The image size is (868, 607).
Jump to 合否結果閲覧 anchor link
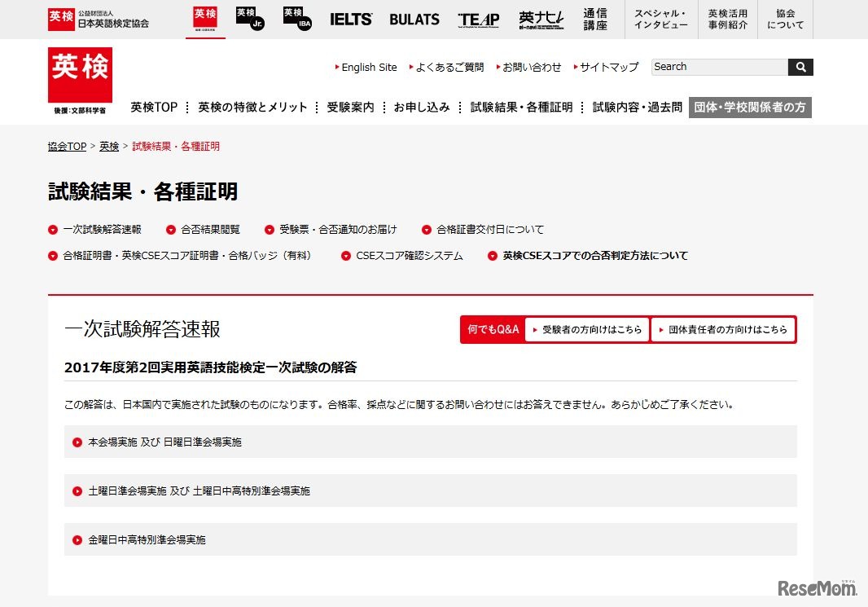[x=204, y=229]
